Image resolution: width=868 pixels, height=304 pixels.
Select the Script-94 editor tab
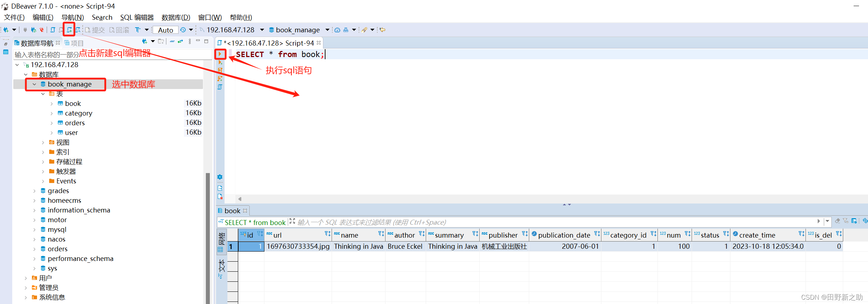pos(269,43)
